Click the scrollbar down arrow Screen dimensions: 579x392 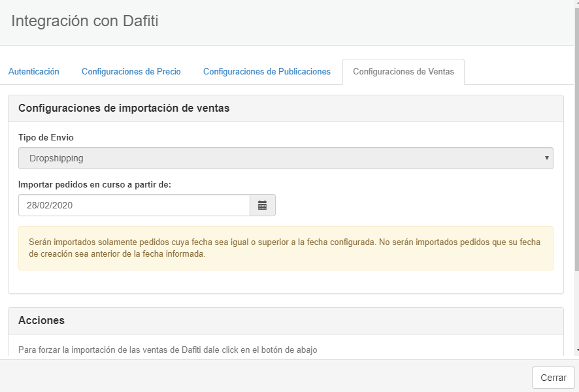577,350
